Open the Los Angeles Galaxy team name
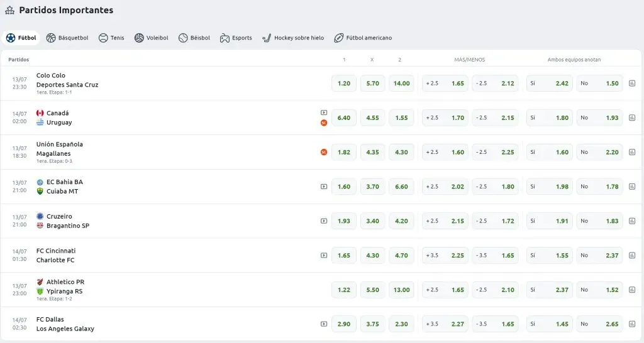644x343 pixels. pyautogui.click(x=65, y=329)
